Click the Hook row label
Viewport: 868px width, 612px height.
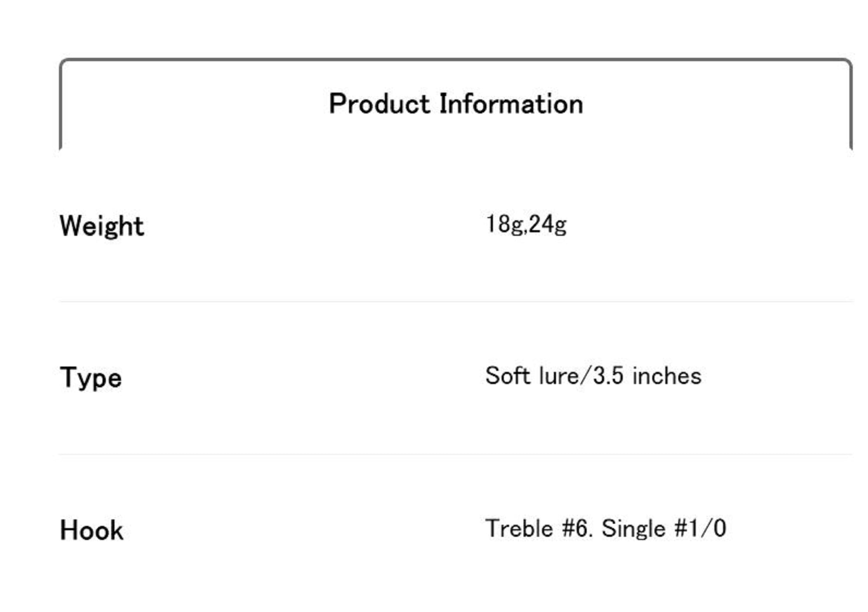[92, 530]
